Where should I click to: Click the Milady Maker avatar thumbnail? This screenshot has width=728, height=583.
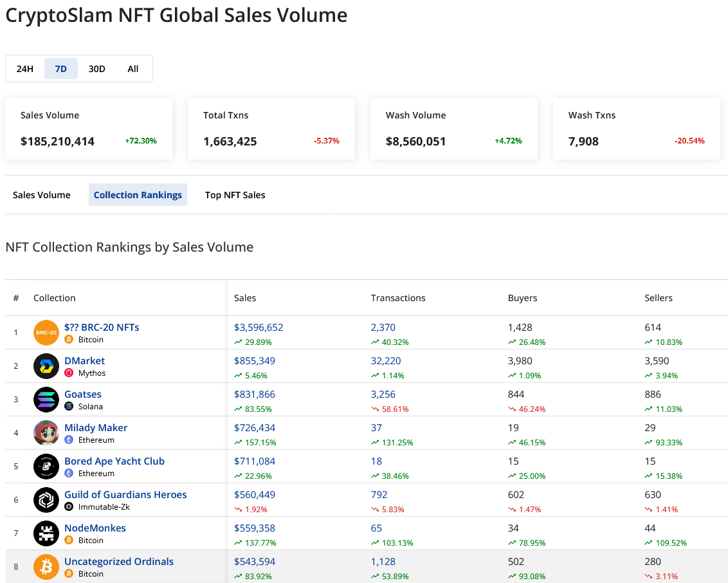(46, 433)
